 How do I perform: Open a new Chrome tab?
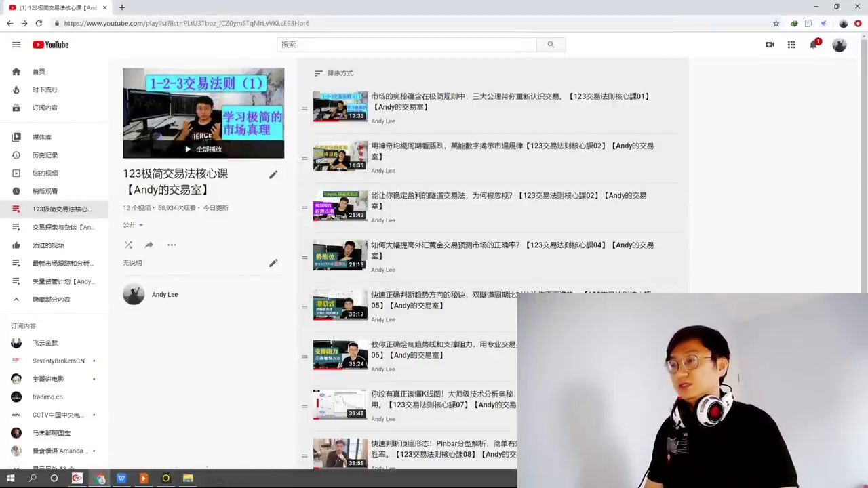122,7
